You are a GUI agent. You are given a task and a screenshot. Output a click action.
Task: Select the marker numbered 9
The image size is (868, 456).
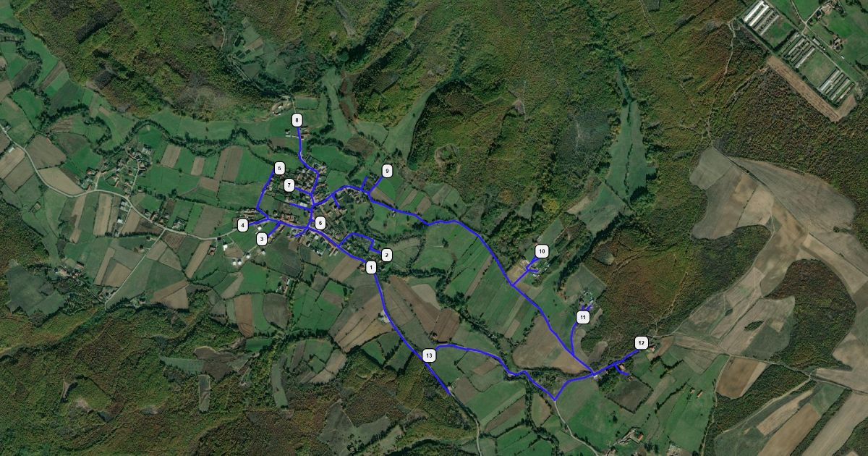(387, 171)
